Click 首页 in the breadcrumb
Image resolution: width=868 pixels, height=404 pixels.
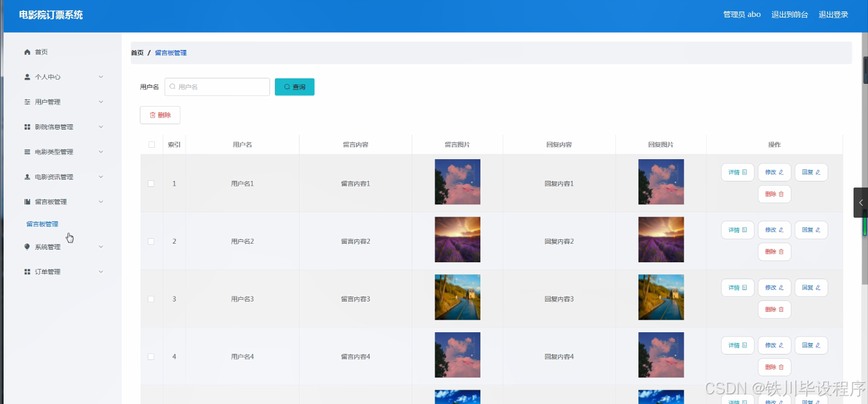(x=137, y=53)
